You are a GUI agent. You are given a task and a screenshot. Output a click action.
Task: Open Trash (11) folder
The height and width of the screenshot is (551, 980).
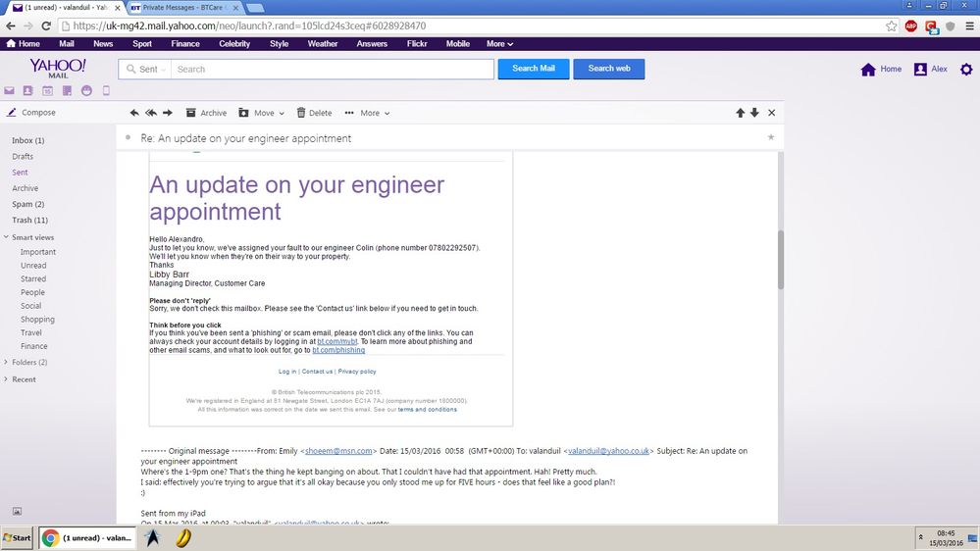click(x=30, y=220)
